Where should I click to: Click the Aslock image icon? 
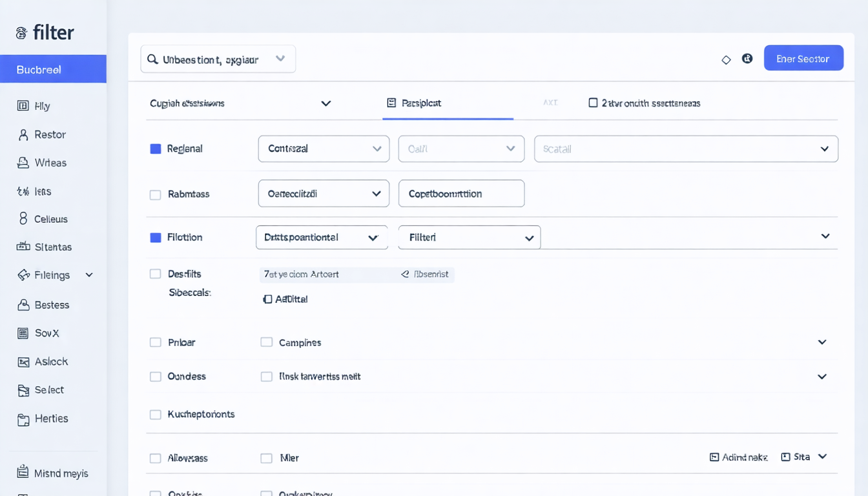(x=23, y=362)
